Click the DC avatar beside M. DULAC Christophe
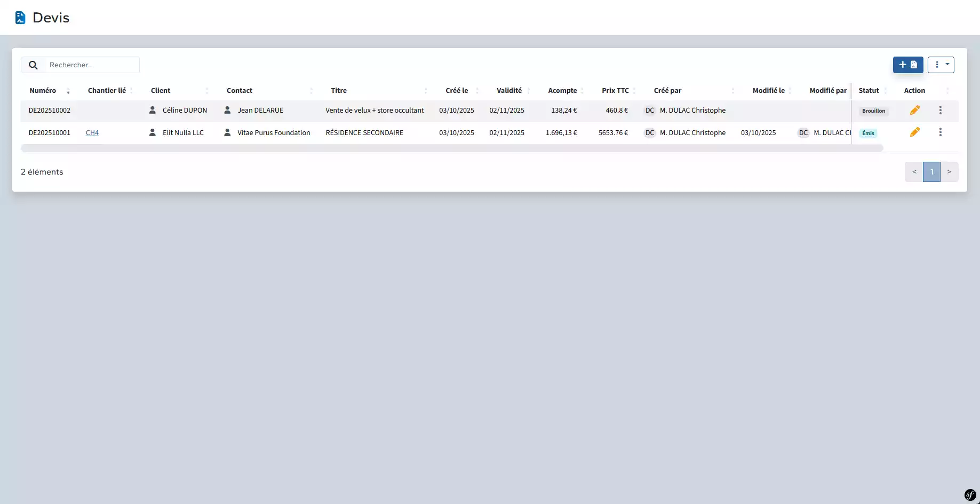This screenshot has height=504, width=980. click(x=649, y=111)
